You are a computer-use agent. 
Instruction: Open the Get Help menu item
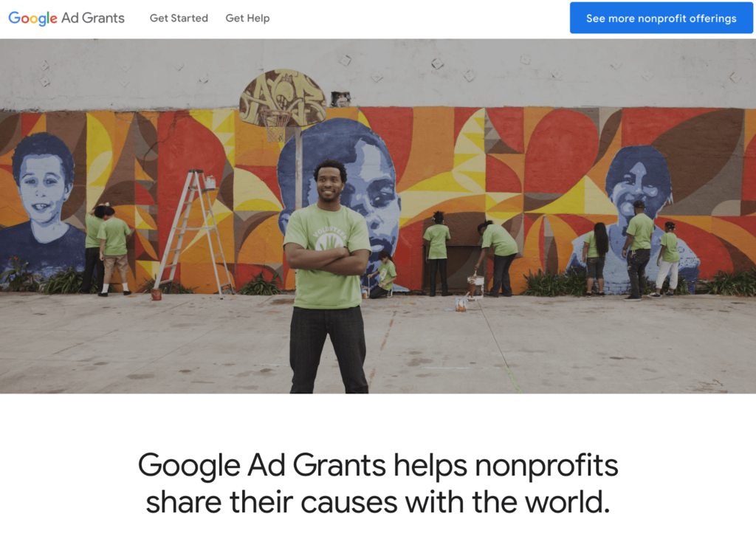click(247, 18)
